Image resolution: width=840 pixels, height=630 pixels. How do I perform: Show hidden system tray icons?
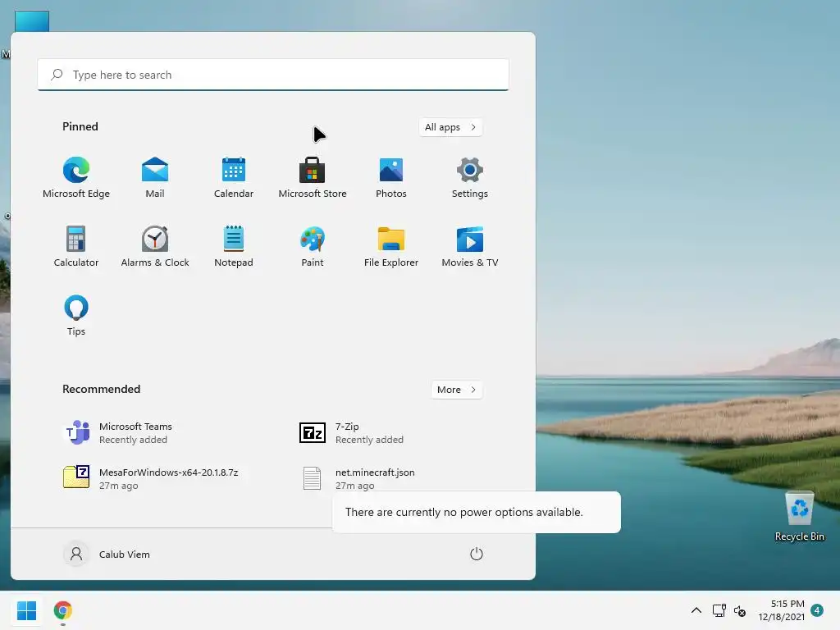point(696,610)
